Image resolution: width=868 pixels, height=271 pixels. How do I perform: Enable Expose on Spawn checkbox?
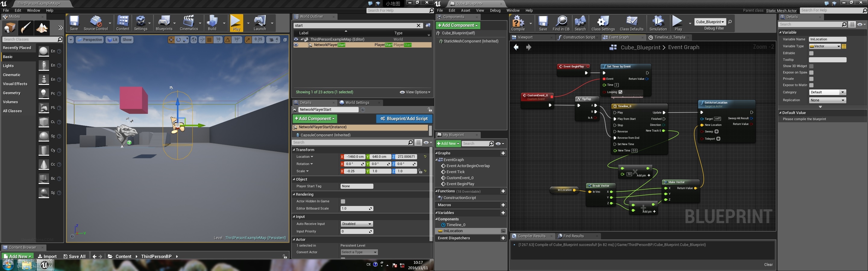point(811,72)
